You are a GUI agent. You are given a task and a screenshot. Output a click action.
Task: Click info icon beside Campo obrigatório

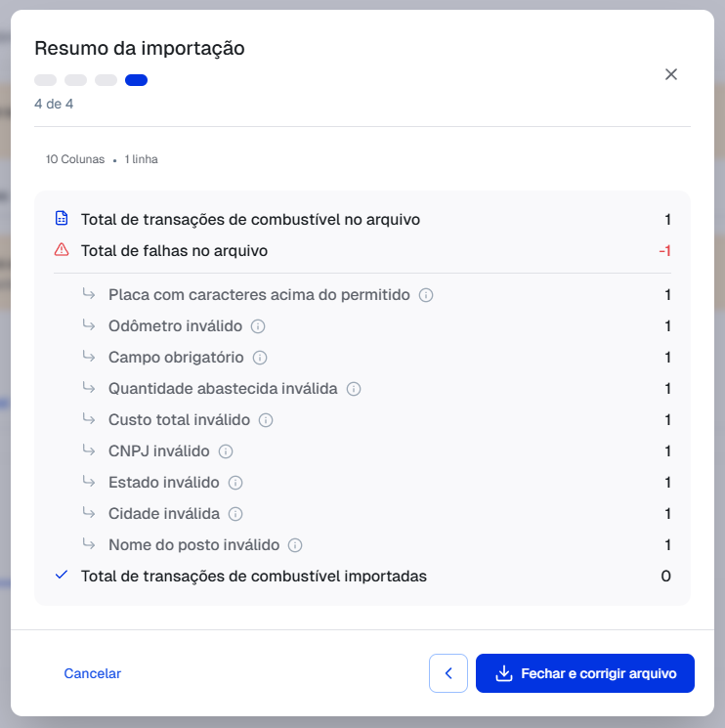(x=260, y=358)
